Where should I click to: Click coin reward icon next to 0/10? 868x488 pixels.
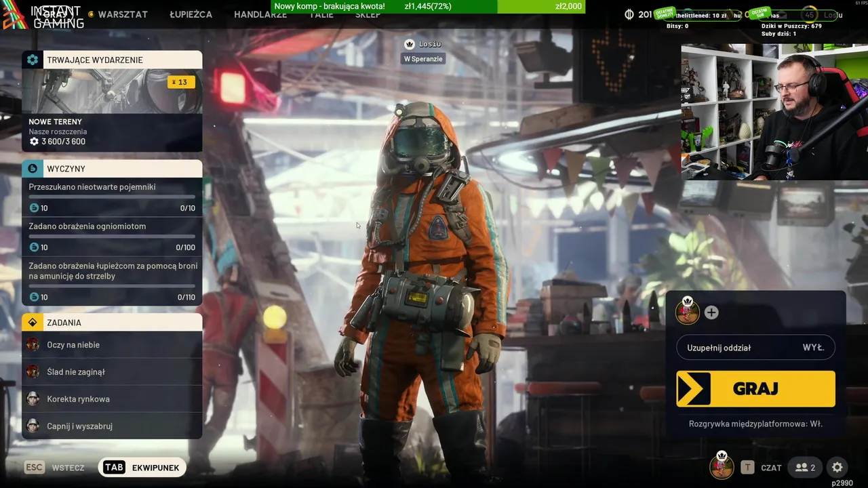tap(34, 208)
